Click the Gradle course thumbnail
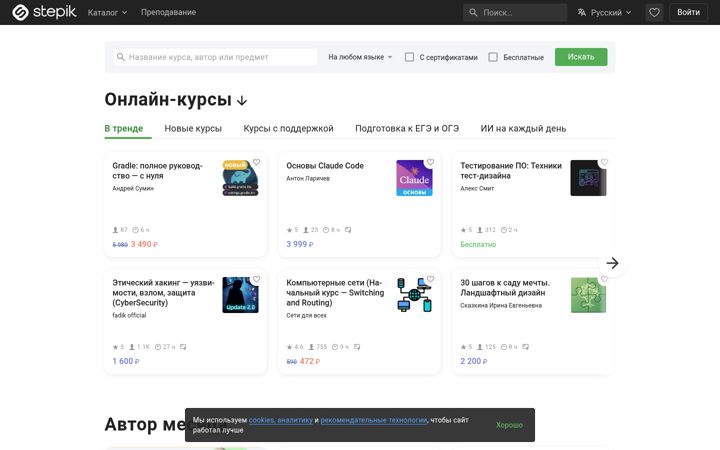The height and width of the screenshot is (450, 720). pyautogui.click(x=240, y=178)
